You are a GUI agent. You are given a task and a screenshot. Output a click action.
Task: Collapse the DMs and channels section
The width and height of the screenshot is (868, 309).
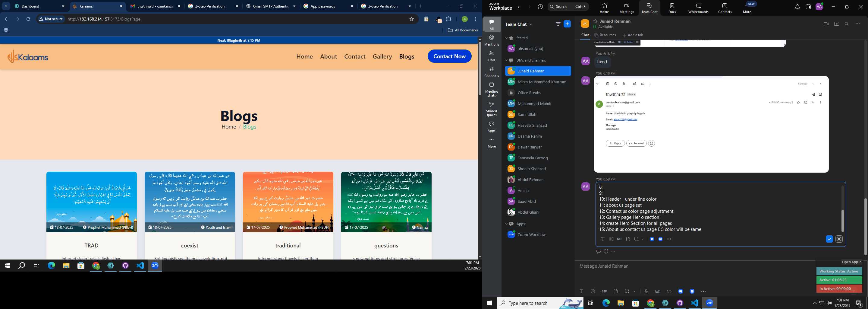coord(506,60)
